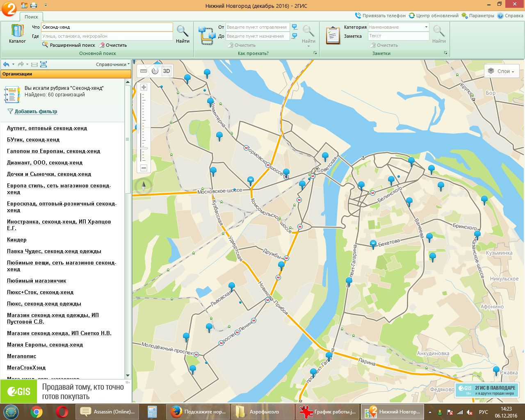Image resolution: width=525 pixels, height=420 pixels.
Task: Pick departure point on map icon
Action: click(294, 27)
